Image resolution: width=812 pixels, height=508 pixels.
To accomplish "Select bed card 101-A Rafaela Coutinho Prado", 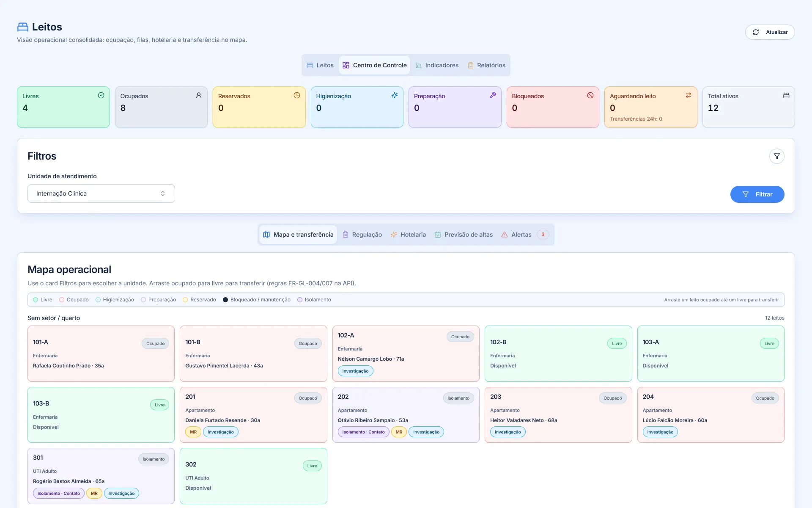I will [x=101, y=353].
